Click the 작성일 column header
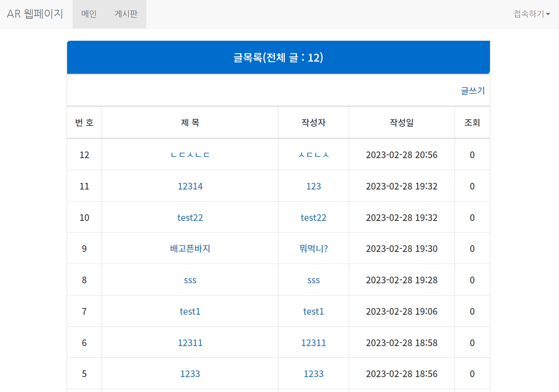559x392 pixels. pos(402,122)
